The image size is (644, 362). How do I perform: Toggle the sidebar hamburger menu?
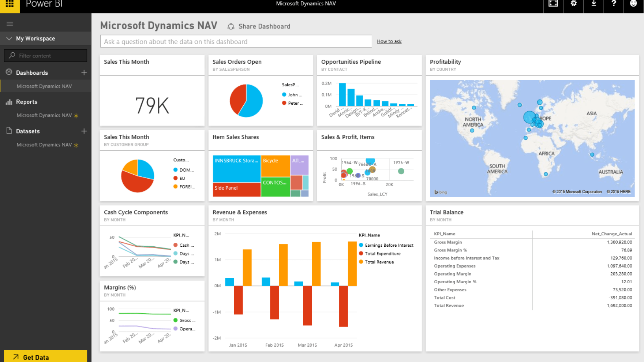[x=10, y=24]
